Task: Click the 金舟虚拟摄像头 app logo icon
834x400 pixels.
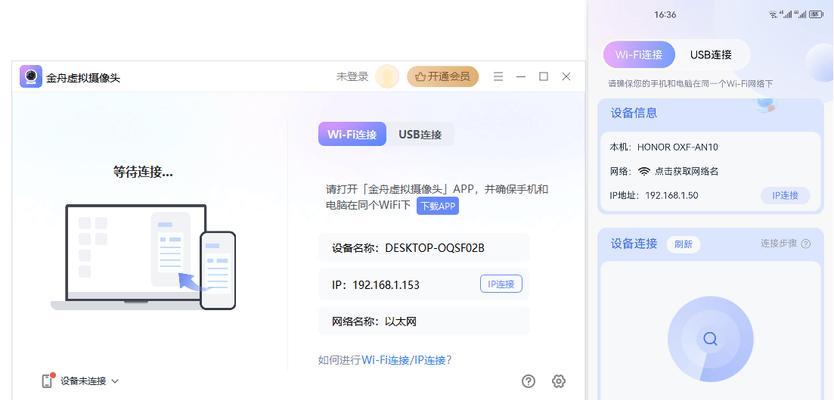Action: [x=31, y=77]
